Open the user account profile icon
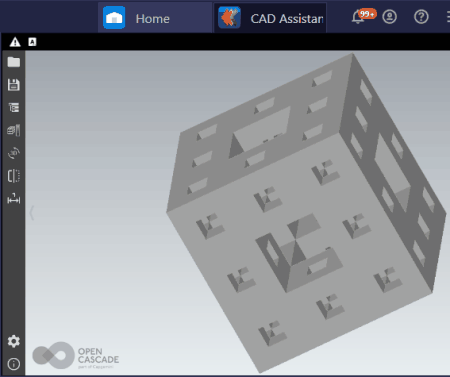The image size is (450, 377). click(389, 16)
